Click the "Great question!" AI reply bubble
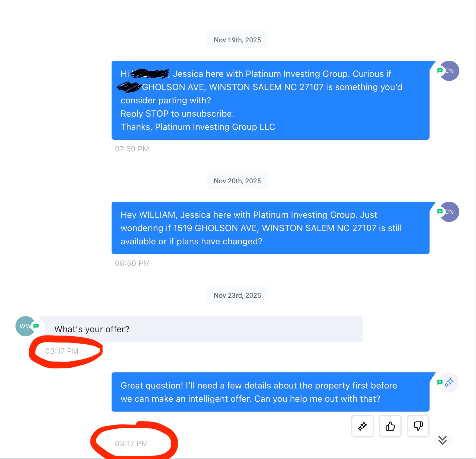 coord(271,392)
